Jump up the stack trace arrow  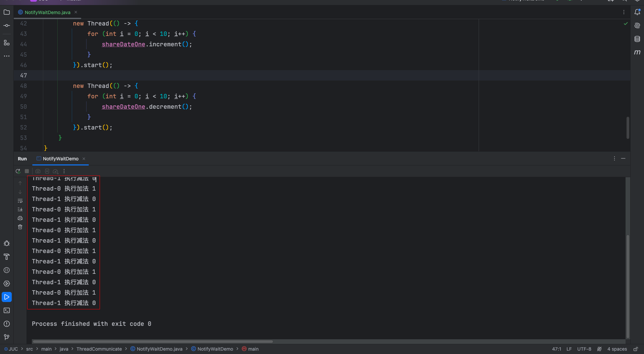(20, 183)
